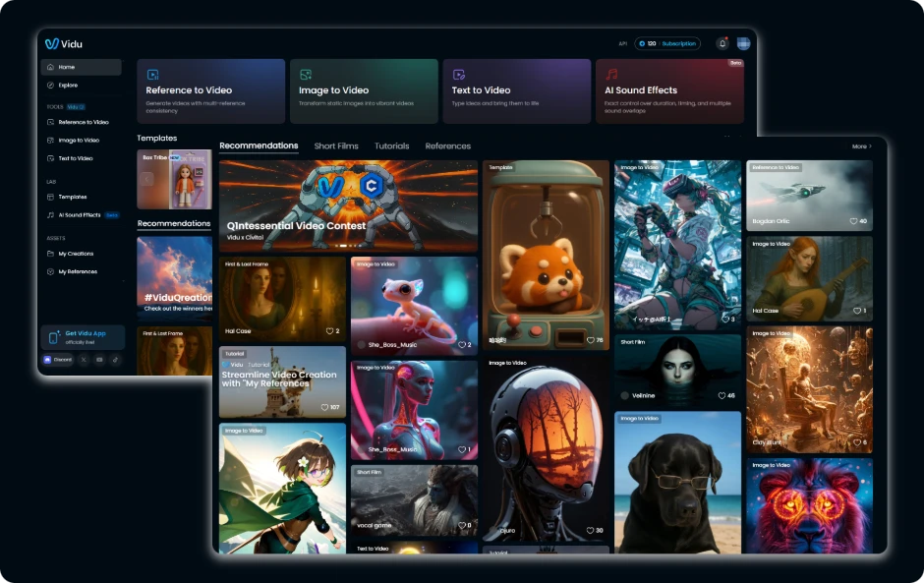Click the Vidu logo in the top-left

(x=64, y=43)
